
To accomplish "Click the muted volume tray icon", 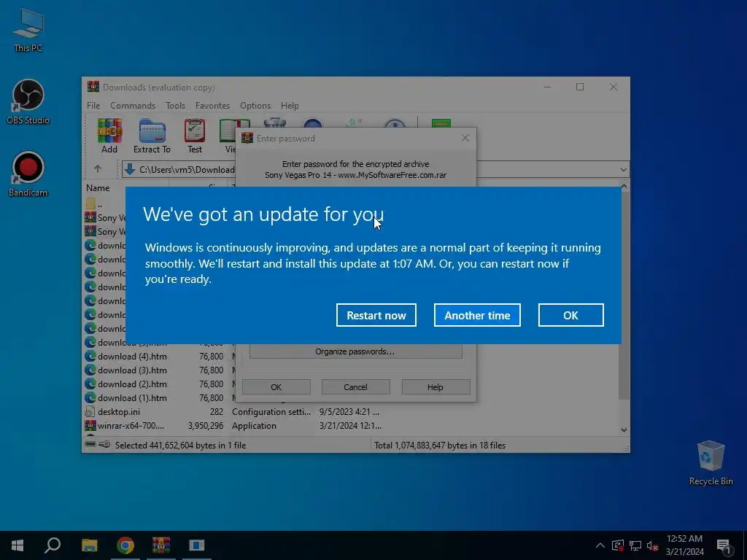I will pos(652,545).
